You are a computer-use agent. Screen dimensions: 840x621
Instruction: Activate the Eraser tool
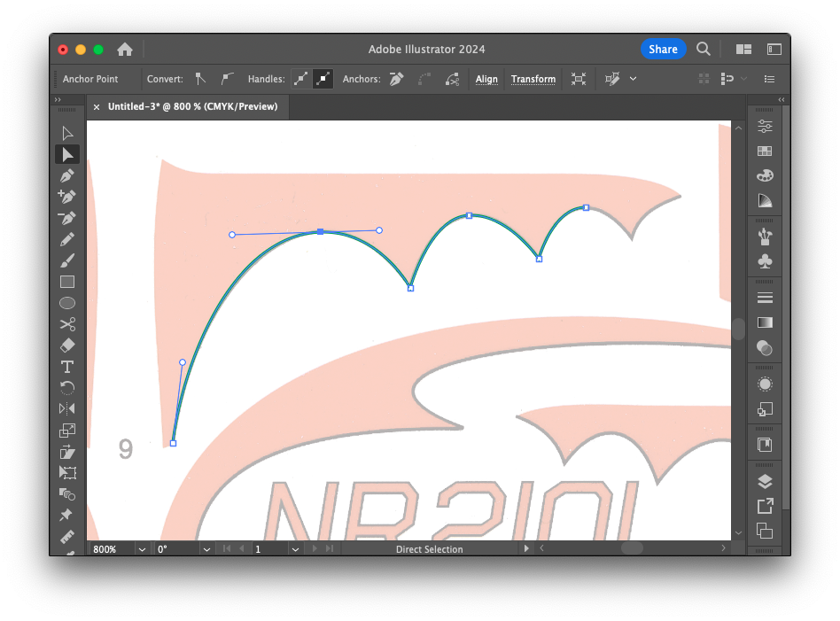[x=67, y=345]
